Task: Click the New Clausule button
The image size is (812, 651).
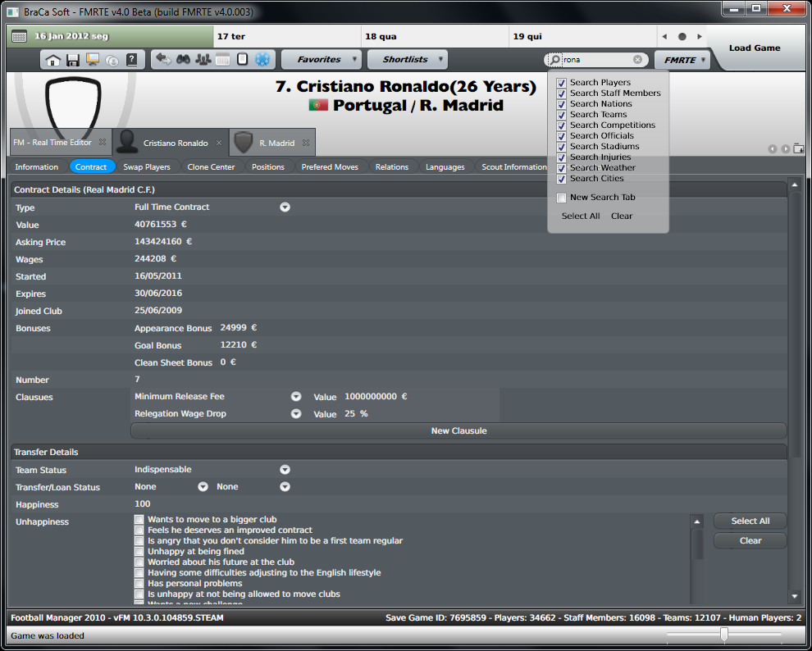Action: 458,430
